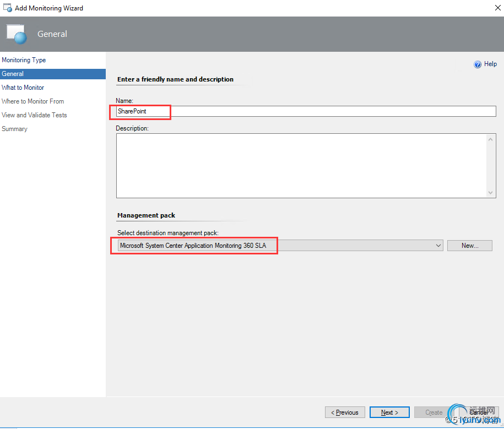Click the General page header icon
Viewport: 504px width, 429px height.
point(17,34)
